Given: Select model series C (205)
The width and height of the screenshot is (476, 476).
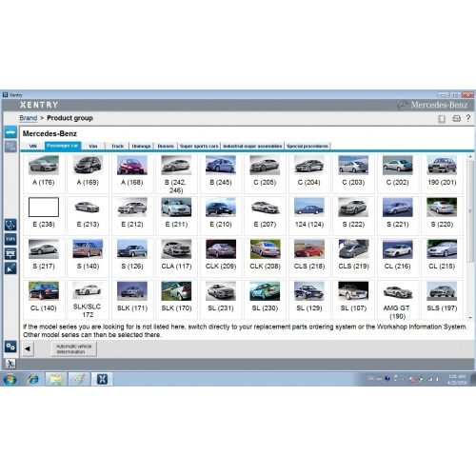Looking at the screenshot, I should (x=265, y=174).
